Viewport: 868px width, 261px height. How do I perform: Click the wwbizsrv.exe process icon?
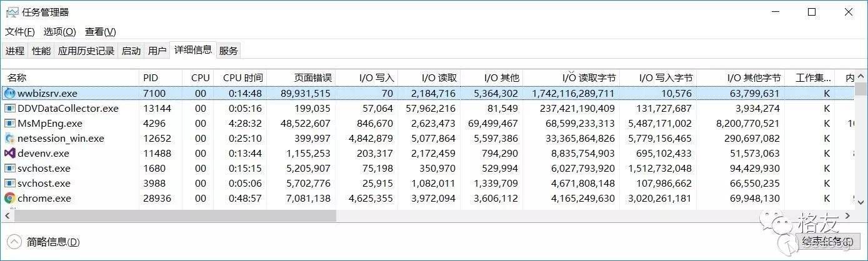(x=9, y=94)
